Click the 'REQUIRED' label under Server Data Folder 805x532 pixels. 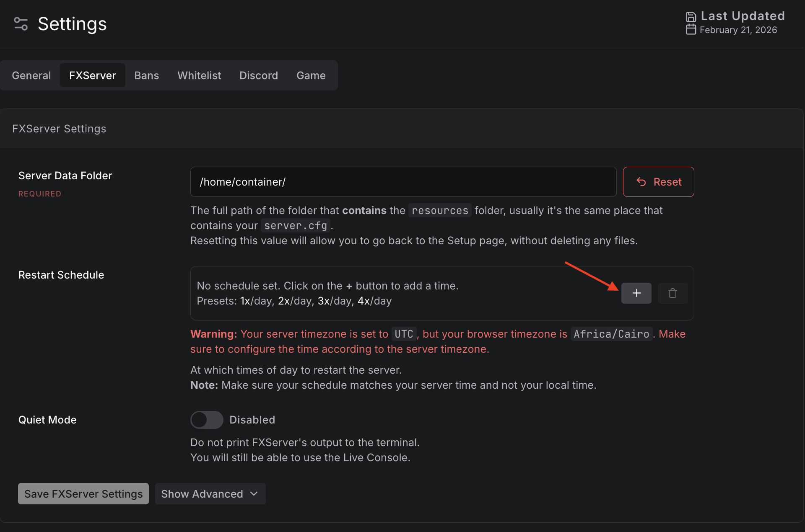coord(40,194)
